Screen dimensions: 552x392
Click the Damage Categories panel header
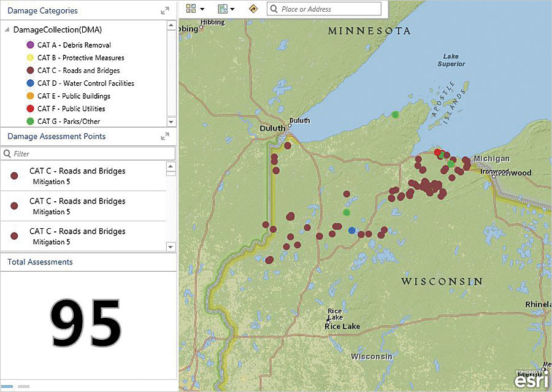click(x=42, y=10)
